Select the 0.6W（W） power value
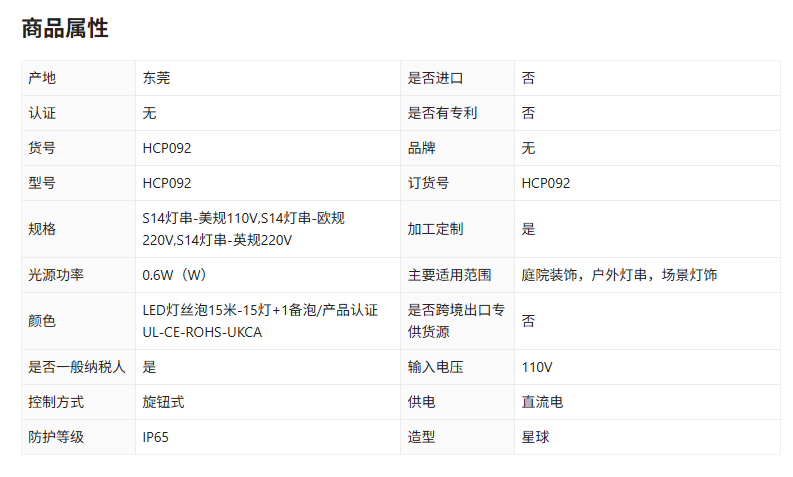This screenshot has height=477, width=793. coord(174,275)
